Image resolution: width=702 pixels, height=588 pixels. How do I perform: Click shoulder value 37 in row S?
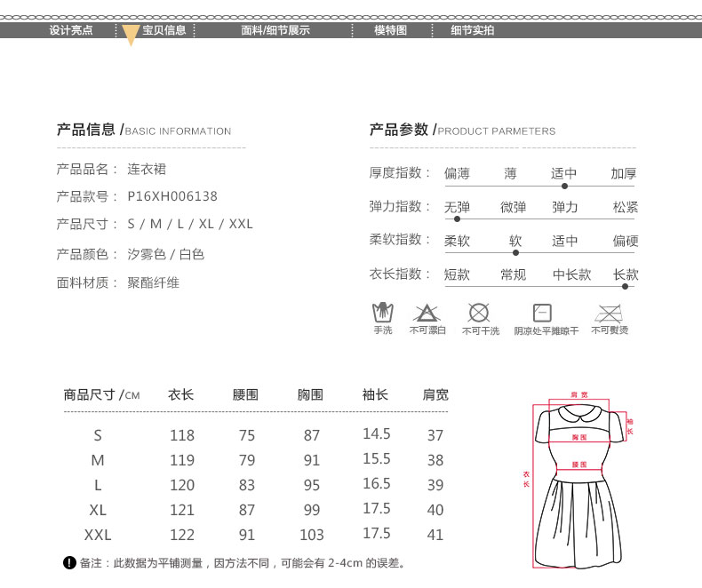click(435, 435)
